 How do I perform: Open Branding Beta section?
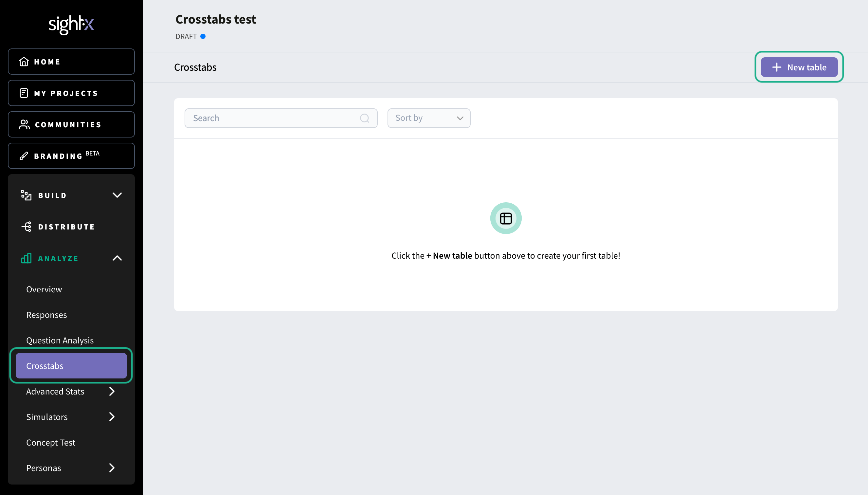71,156
